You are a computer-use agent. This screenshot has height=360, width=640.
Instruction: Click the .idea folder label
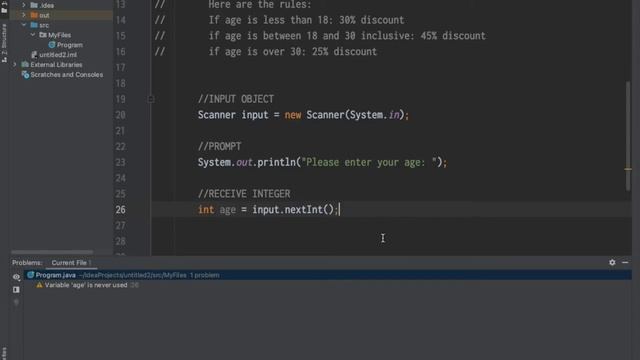click(47, 5)
